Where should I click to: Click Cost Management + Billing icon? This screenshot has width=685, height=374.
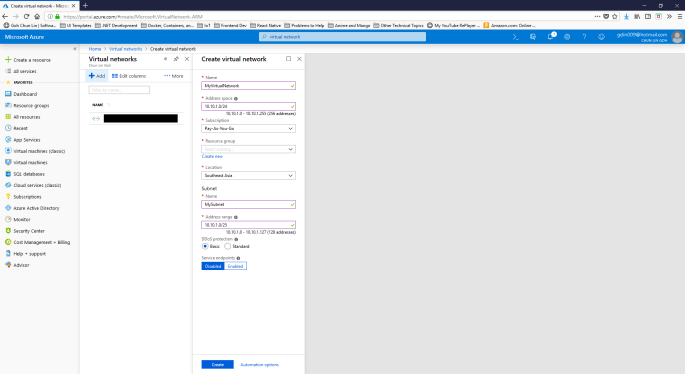tap(8, 242)
